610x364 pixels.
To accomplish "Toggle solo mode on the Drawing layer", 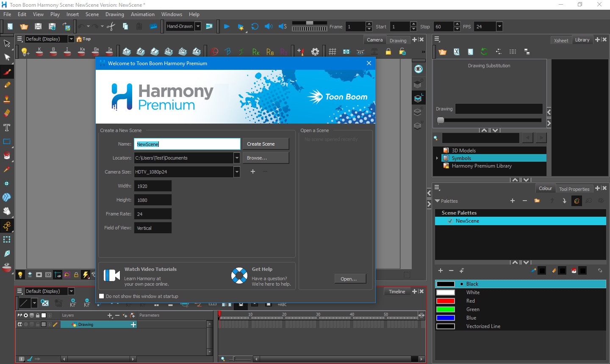I will click(25, 325).
